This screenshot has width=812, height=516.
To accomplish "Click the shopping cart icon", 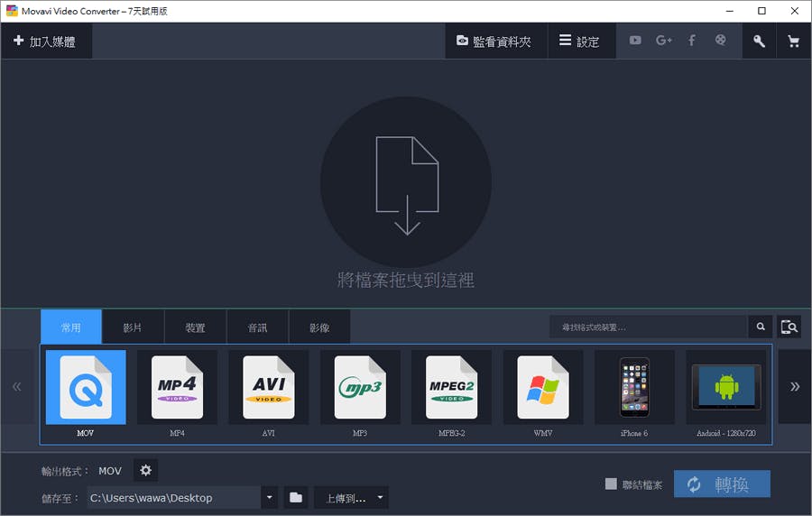I will point(793,41).
